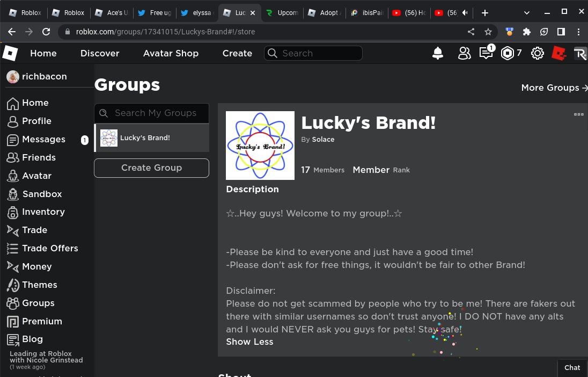Open the Chrome three-dot menu
588x377 pixels.
(579, 32)
